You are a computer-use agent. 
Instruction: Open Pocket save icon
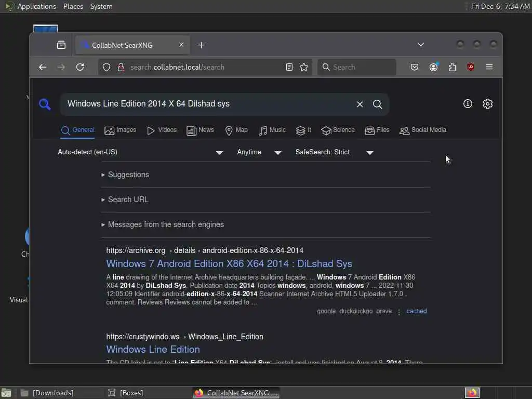[414, 67]
